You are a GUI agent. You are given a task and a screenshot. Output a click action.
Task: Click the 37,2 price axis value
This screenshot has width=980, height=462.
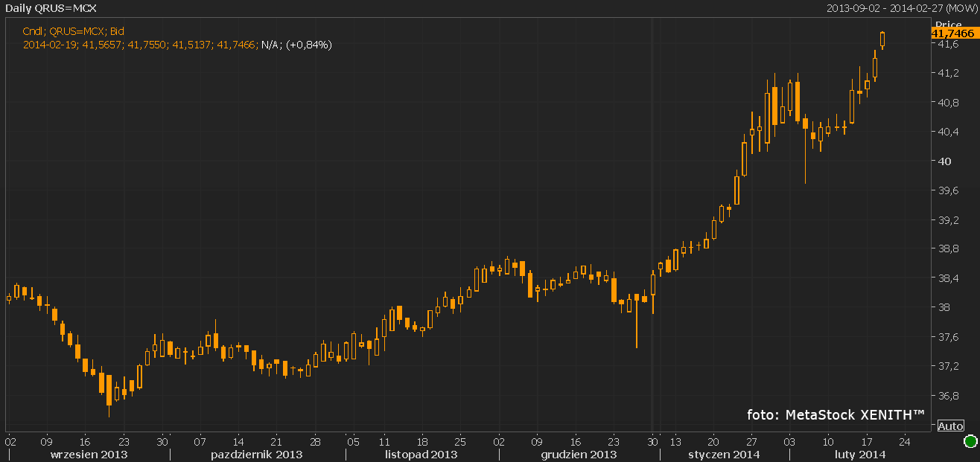(x=947, y=367)
